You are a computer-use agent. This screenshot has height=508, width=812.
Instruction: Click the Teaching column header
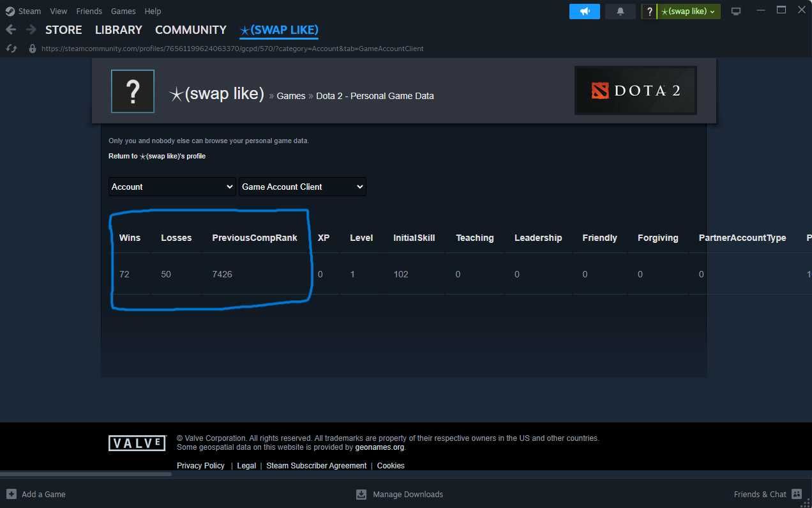tap(475, 238)
